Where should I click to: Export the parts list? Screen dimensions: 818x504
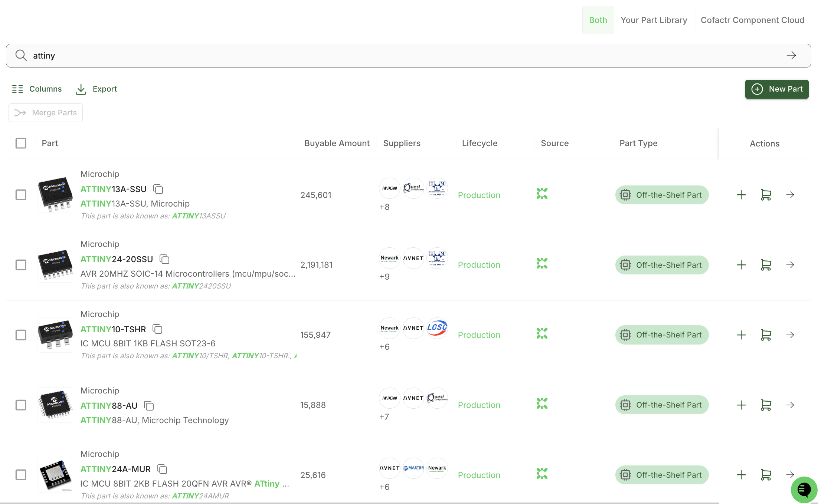pyautogui.click(x=96, y=89)
